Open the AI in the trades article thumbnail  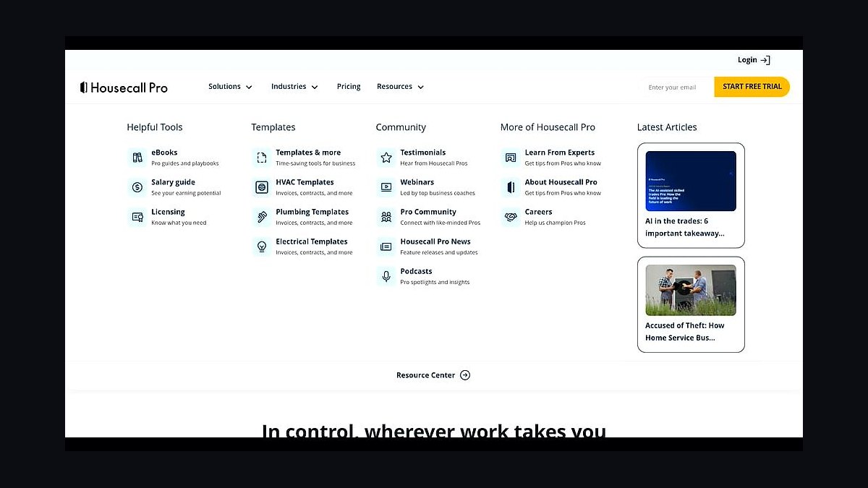coord(691,181)
